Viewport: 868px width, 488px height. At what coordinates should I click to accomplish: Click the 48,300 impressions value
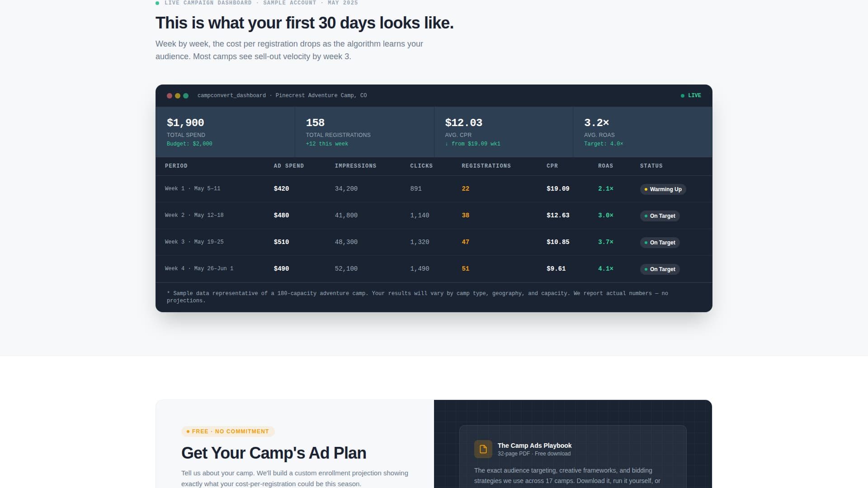click(346, 242)
